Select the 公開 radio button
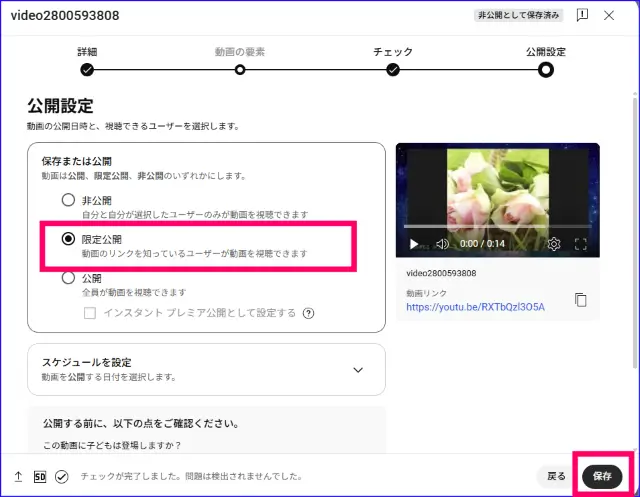640x497 pixels. 68,278
